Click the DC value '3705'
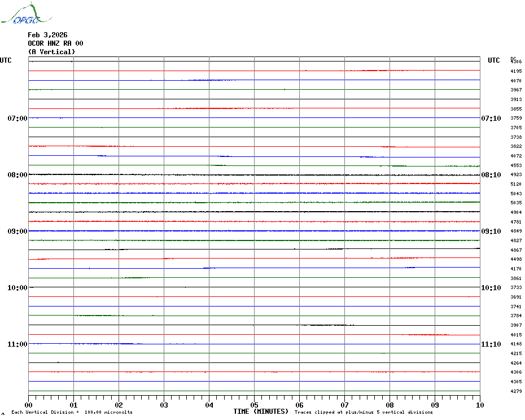The image size is (525, 420). tap(516, 128)
